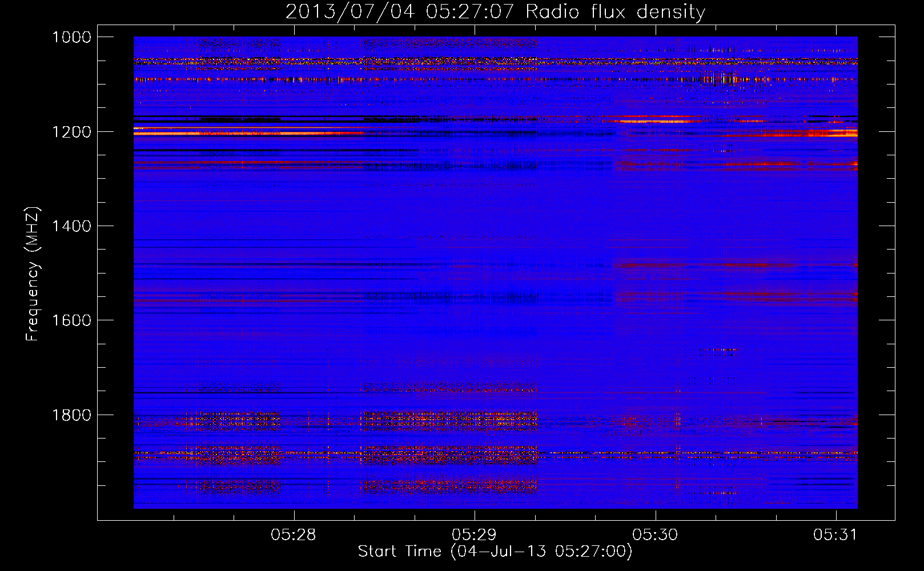
Task: Select the '1000' frequency axis label
Action: (71, 37)
